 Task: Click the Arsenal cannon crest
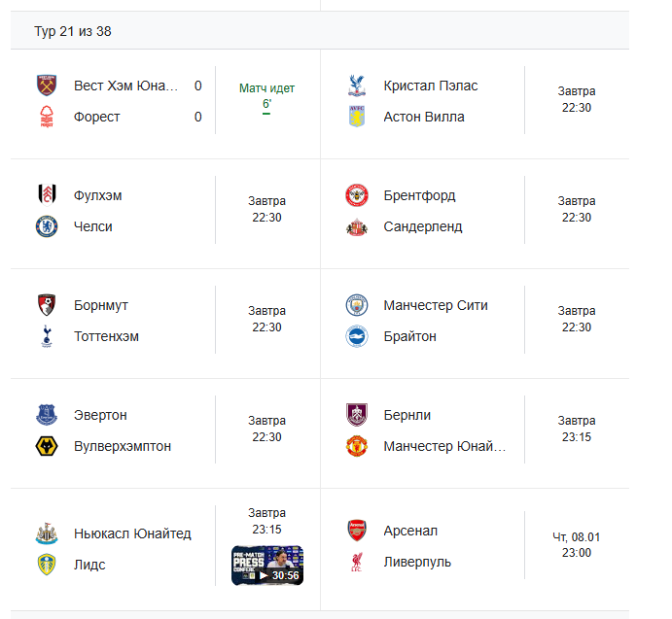tap(357, 531)
